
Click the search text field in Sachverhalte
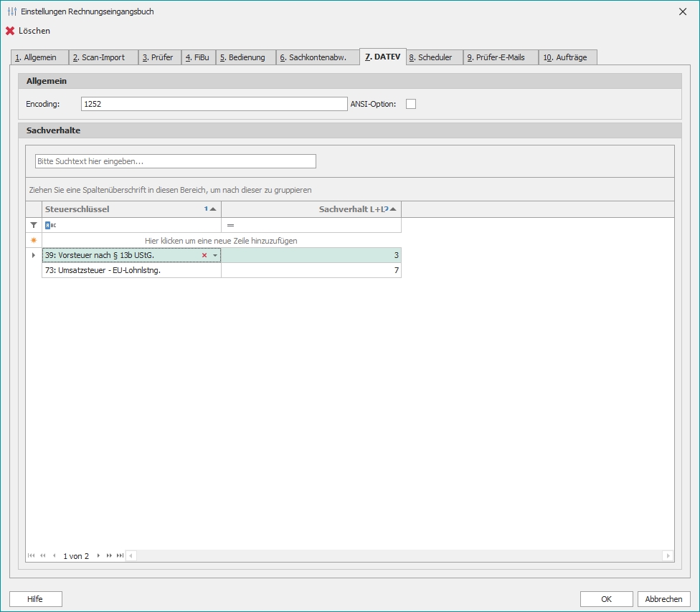(176, 161)
